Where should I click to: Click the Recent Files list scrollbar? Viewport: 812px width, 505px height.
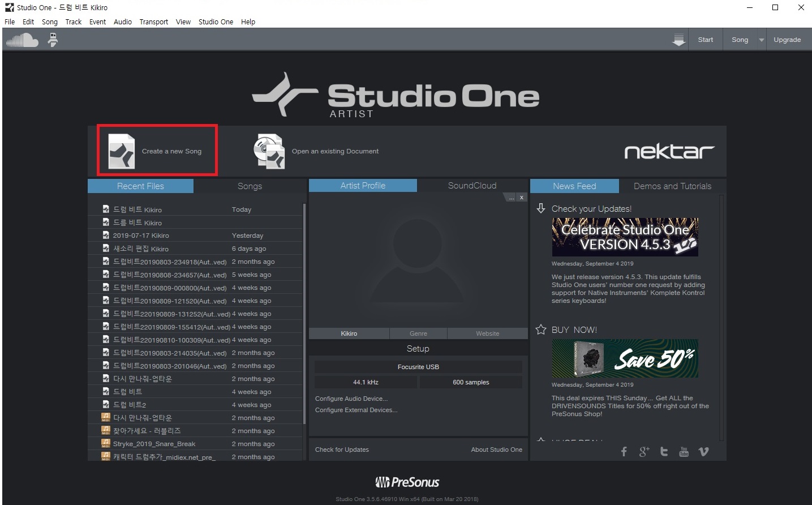[304, 314]
